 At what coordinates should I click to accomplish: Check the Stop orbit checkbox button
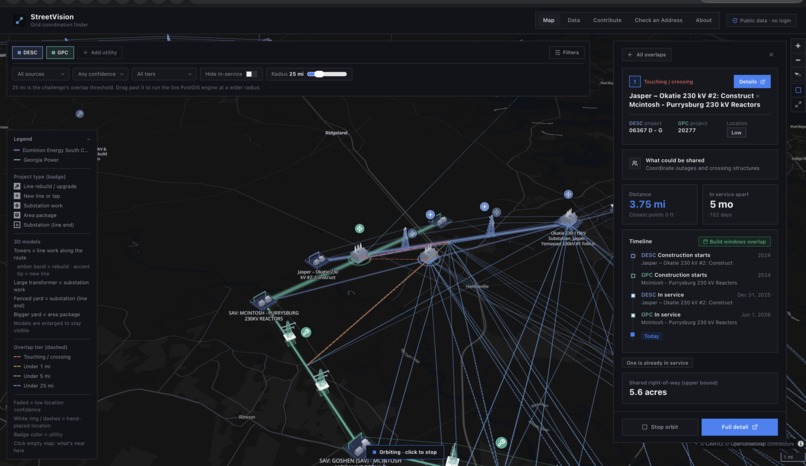pos(660,427)
